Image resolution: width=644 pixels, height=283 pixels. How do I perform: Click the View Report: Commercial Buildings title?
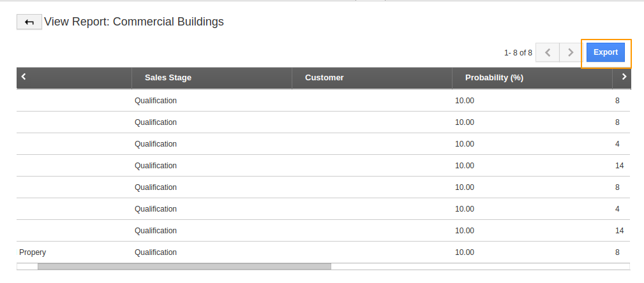point(134,22)
